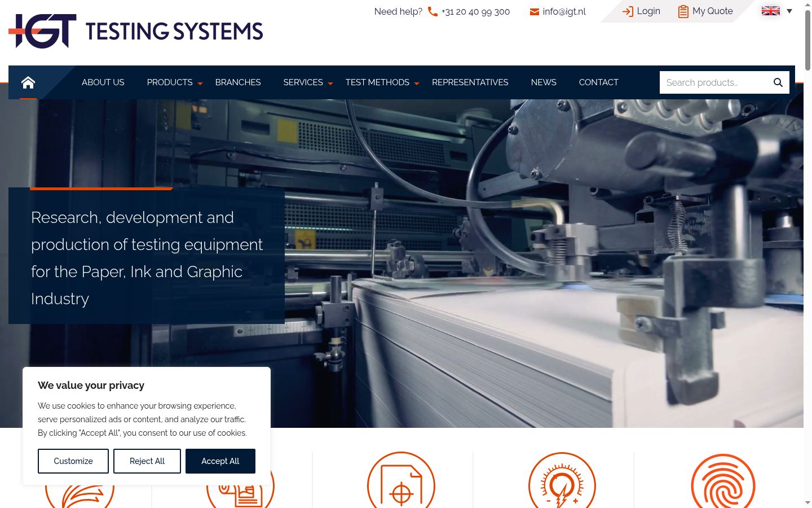Image resolution: width=812 pixels, height=508 pixels.
Task: Open the About Us menu item
Action: (x=103, y=82)
